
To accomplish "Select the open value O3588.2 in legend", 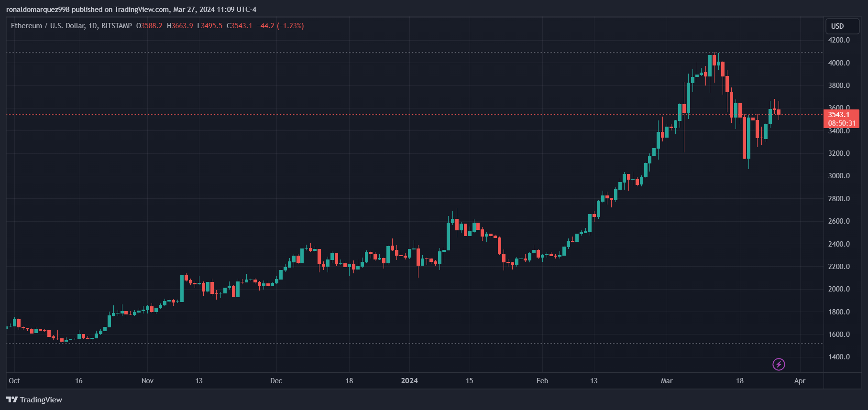I will pyautogui.click(x=149, y=26).
